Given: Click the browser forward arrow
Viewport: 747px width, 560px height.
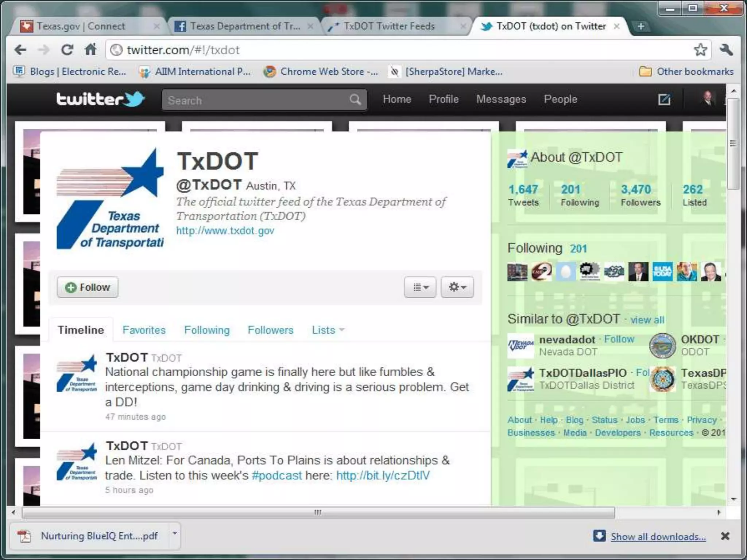Looking at the screenshot, I should (x=44, y=50).
